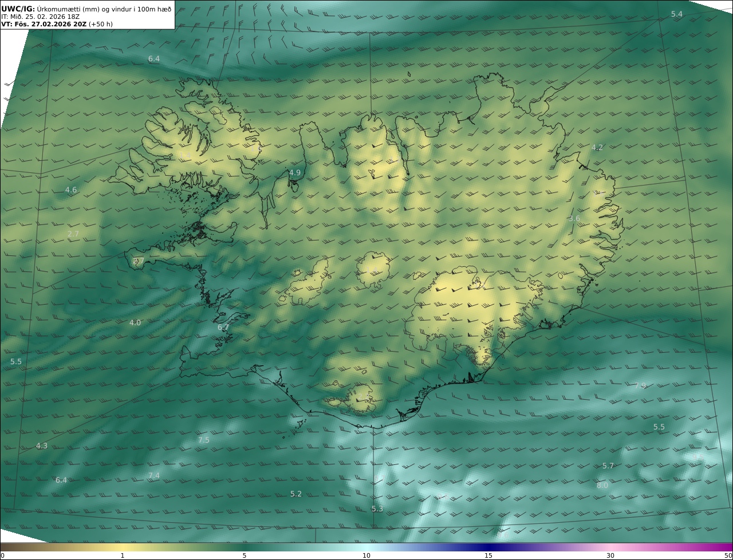Click the 7.5 value label
Image resolution: width=733 pixels, height=560 pixels.
(203, 440)
